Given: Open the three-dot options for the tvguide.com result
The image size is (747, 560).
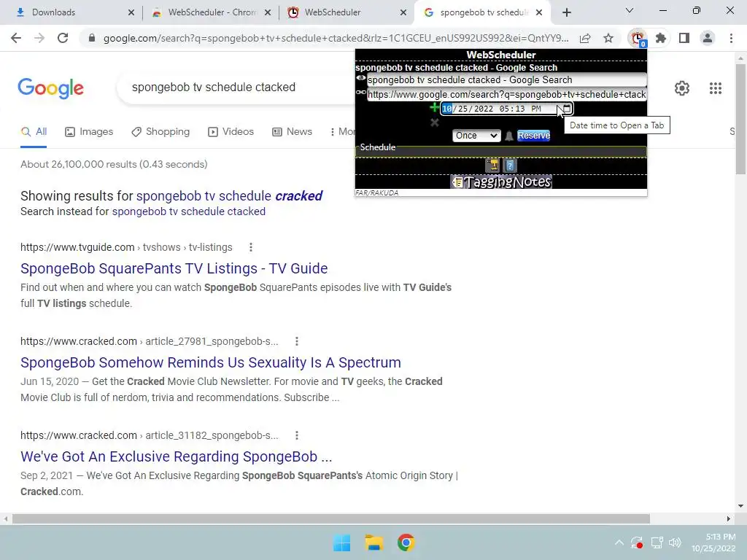Looking at the screenshot, I should (x=251, y=247).
